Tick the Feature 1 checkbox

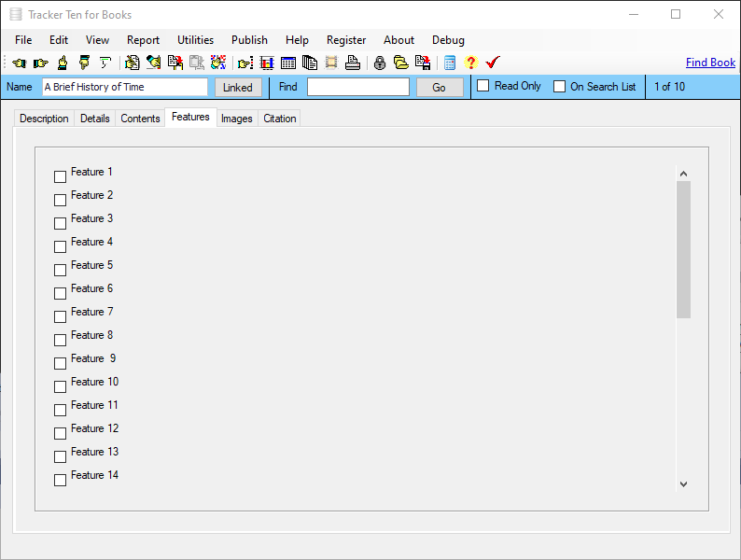pos(60,176)
